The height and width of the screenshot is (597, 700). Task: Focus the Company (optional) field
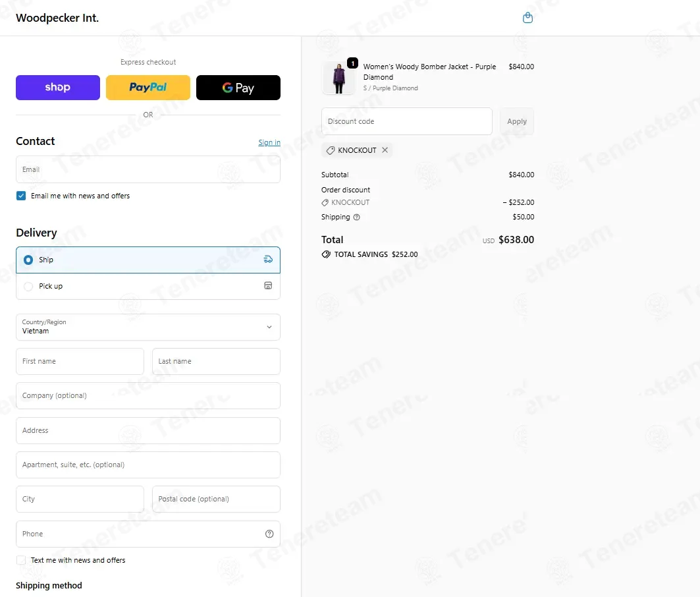coord(148,395)
